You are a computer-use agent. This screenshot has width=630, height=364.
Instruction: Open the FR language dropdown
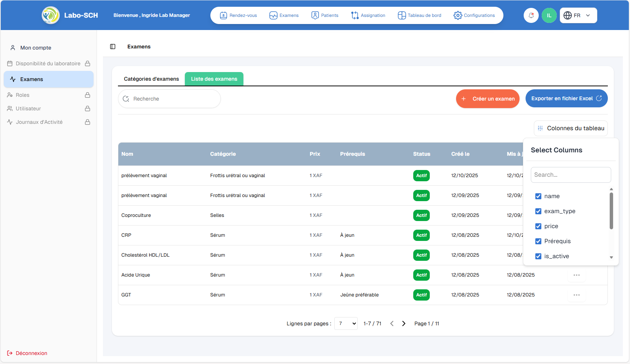pyautogui.click(x=578, y=15)
